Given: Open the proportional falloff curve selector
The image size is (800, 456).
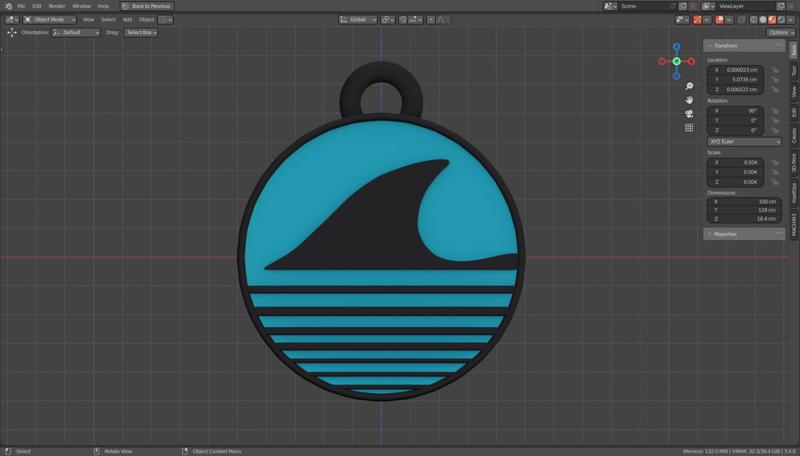Looking at the screenshot, I should click(x=443, y=19).
